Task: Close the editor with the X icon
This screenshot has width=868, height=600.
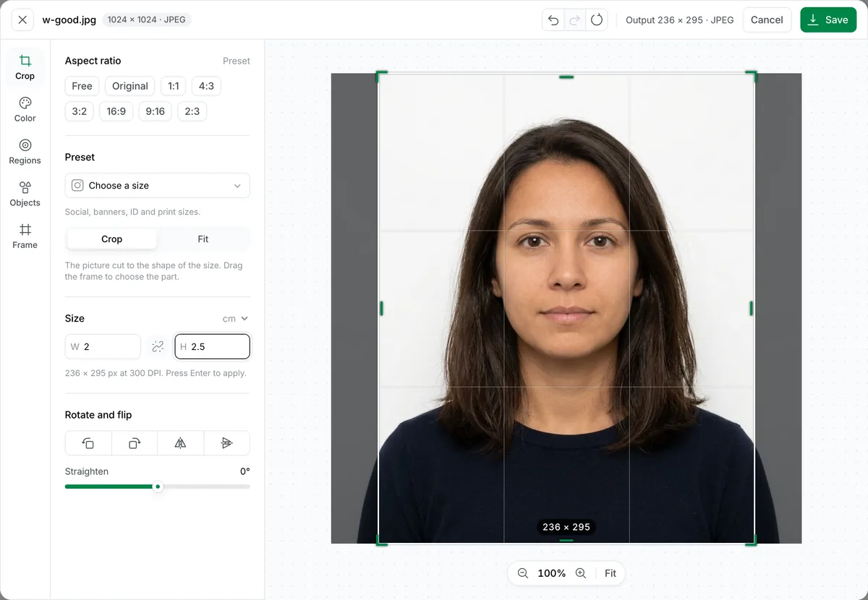Action: coord(22,20)
